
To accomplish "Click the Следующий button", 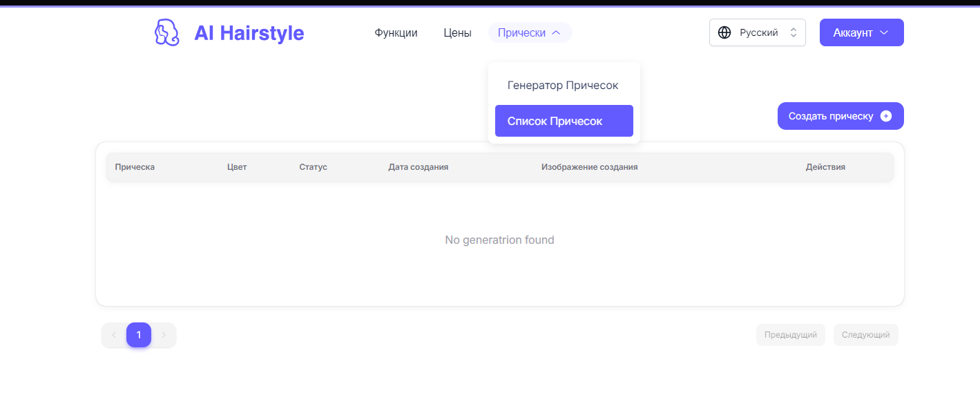I will tap(866, 335).
